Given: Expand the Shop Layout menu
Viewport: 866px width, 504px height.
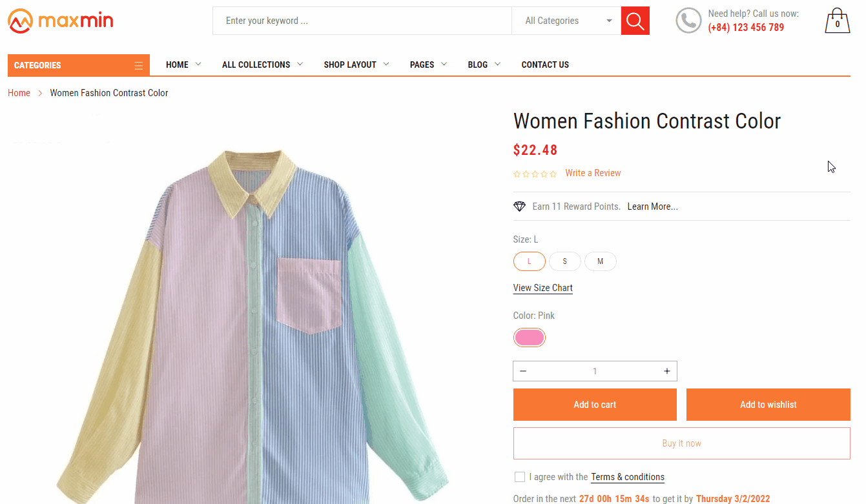Looking at the screenshot, I should click(x=356, y=65).
